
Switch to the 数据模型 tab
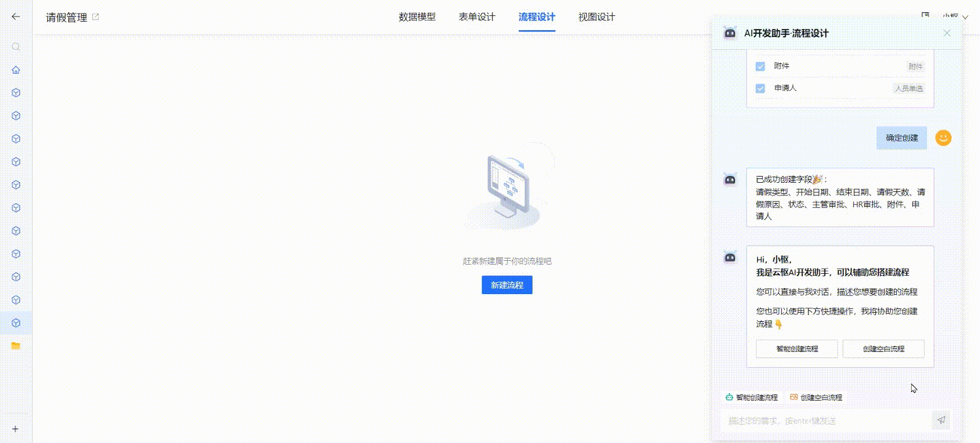417,17
